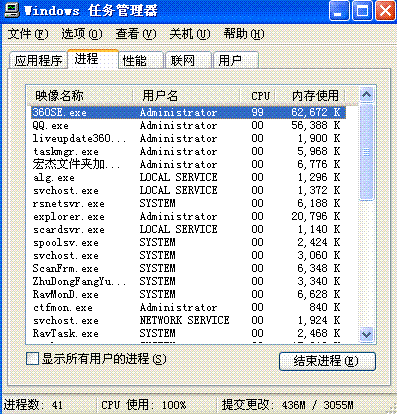Sort processes by CPU column header

(x=258, y=96)
